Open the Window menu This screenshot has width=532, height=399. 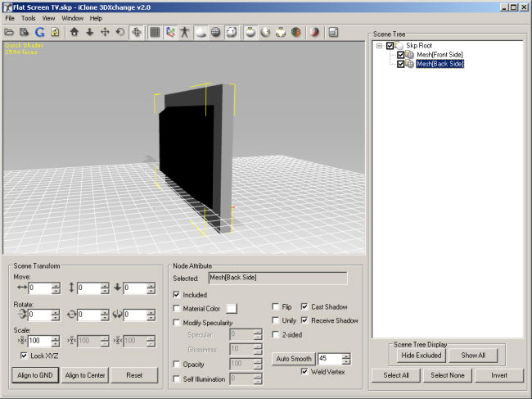pyautogui.click(x=72, y=18)
